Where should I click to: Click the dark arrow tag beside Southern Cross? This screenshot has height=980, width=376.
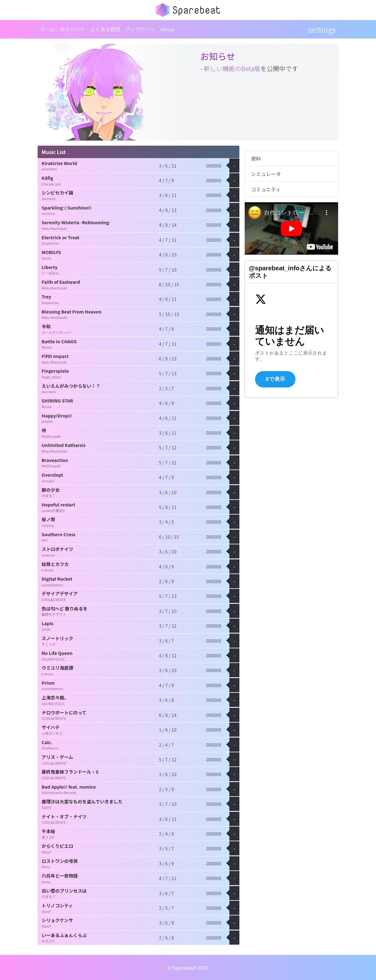point(233,537)
